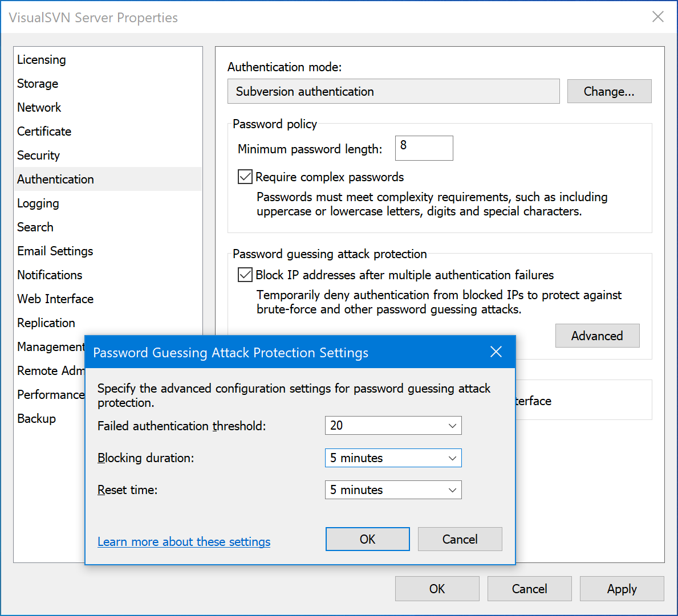The image size is (678, 616).
Task: Select Performance in the sidebar
Action: 50,395
